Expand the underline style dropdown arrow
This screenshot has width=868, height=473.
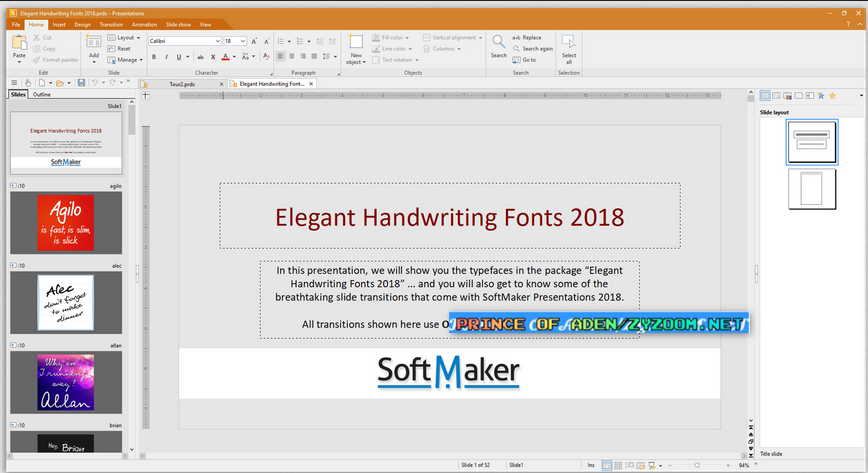pos(187,56)
